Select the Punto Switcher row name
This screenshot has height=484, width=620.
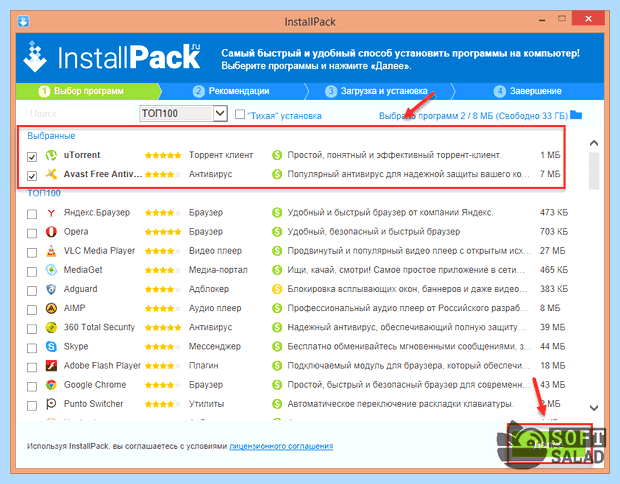[93, 404]
